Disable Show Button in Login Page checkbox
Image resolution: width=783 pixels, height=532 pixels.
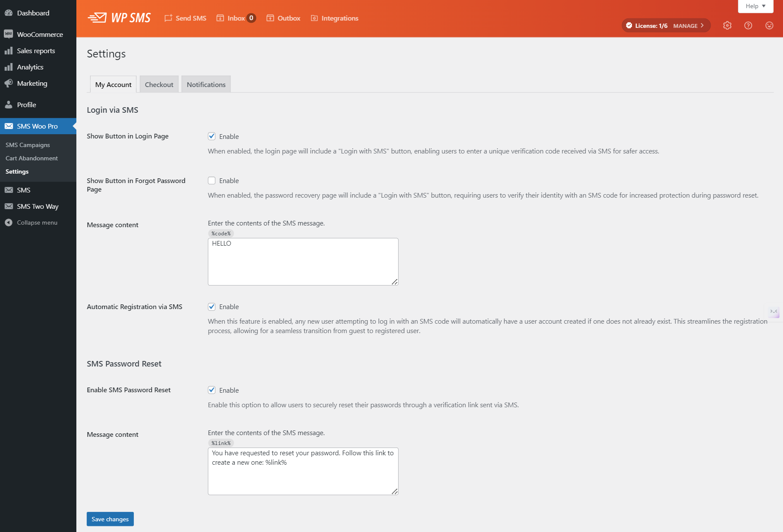tap(212, 136)
